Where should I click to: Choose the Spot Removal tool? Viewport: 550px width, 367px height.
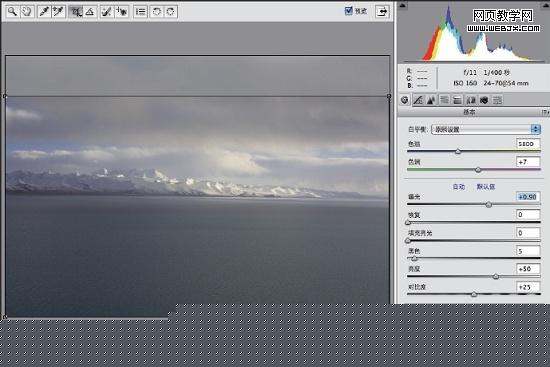click(x=107, y=12)
